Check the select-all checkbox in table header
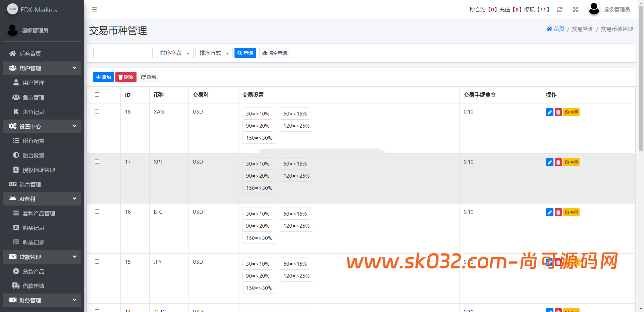Image resolution: width=644 pixels, height=312 pixels. pos(97,95)
